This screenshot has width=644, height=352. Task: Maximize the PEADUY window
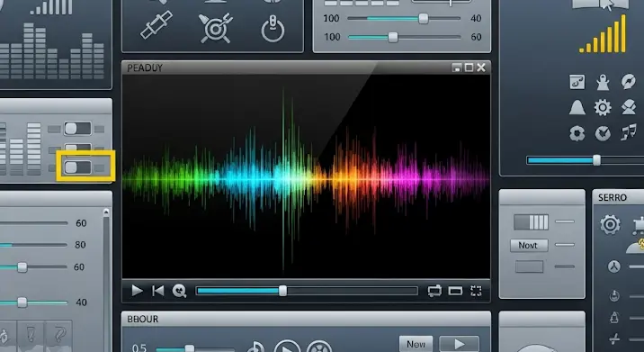point(469,68)
